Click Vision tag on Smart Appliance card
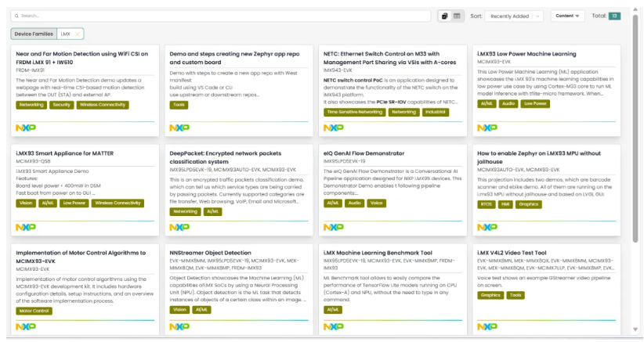 pyautogui.click(x=26, y=203)
